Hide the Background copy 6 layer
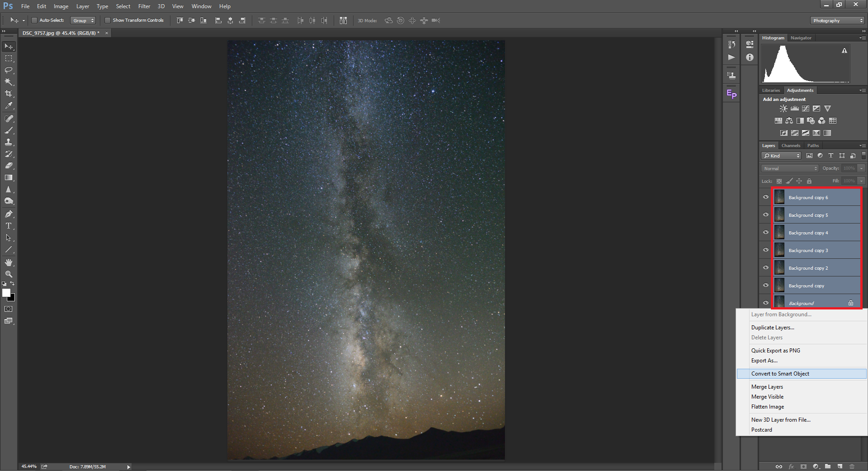868x471 pixels. [766, 197]
